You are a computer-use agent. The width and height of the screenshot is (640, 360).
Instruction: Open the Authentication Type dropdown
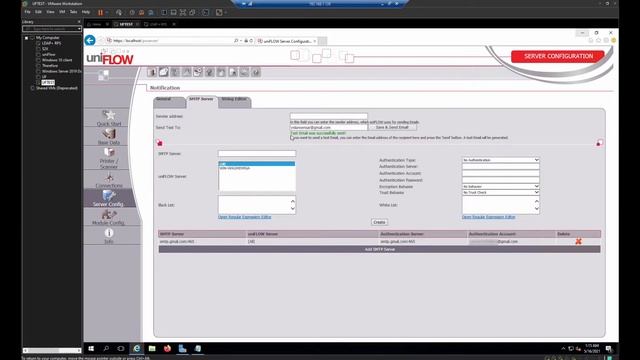pyautogui.click(x=500, y=160)
